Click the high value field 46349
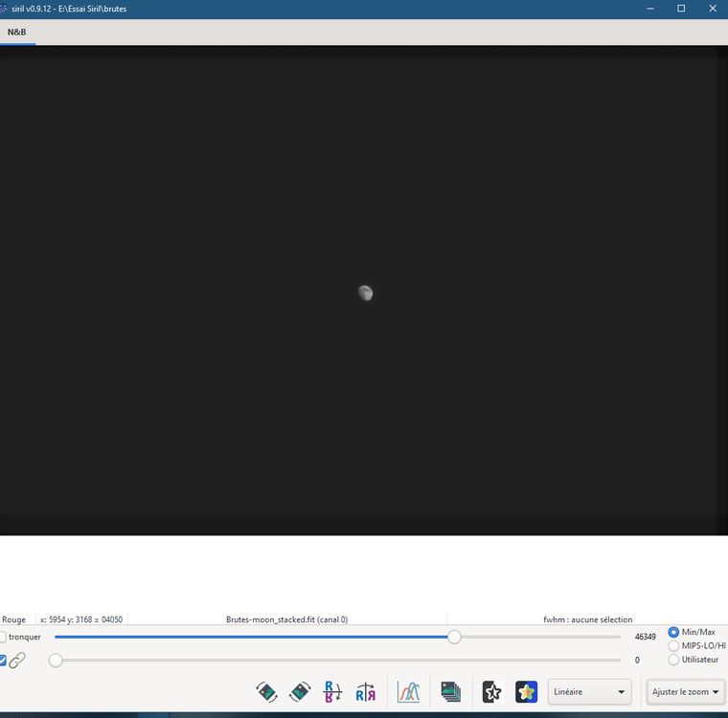728x718 pixels. point(646,637)
